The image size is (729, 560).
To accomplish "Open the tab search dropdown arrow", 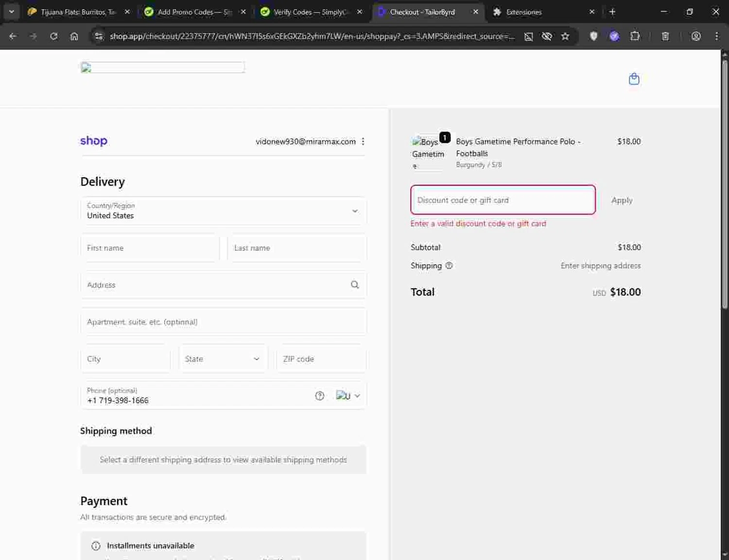I will coord(11,12).
